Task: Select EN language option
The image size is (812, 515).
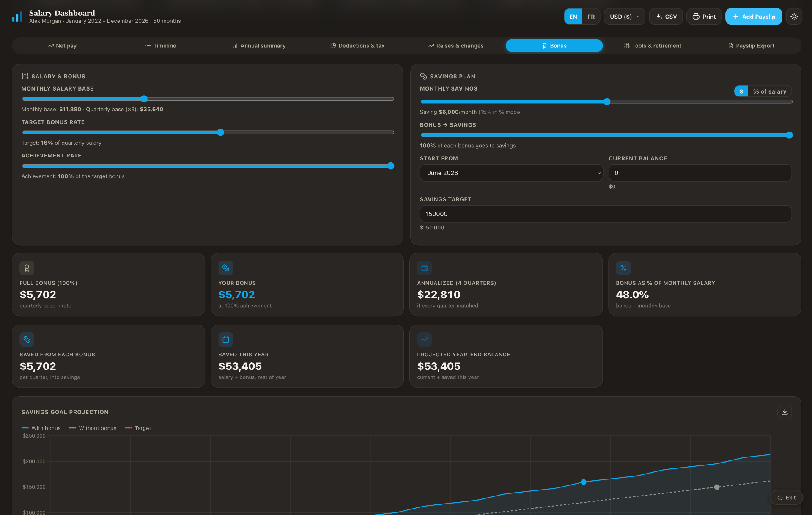Action: 573,17
